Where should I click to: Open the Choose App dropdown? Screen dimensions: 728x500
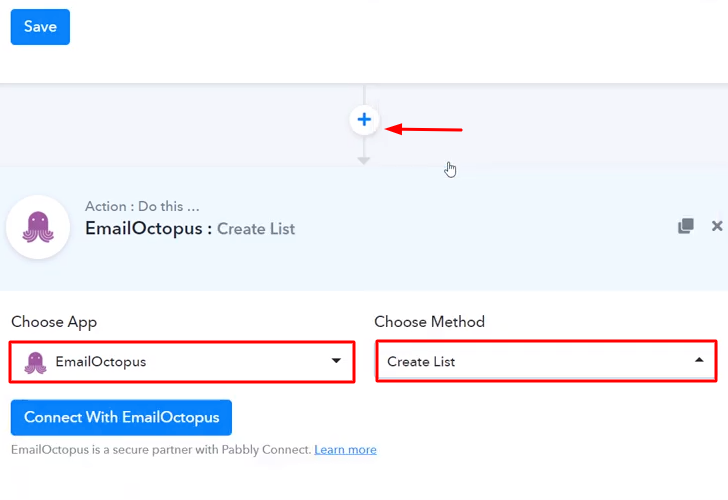[x=182, y=362]
